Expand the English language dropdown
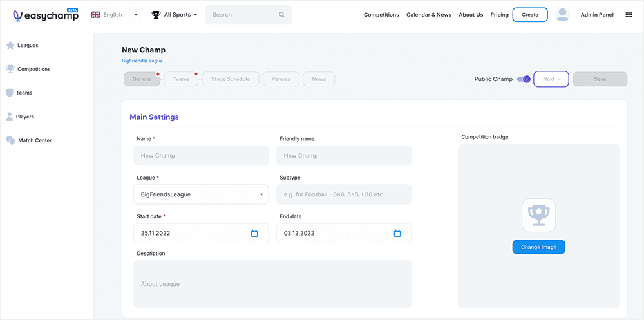 (x=115, y=15)
